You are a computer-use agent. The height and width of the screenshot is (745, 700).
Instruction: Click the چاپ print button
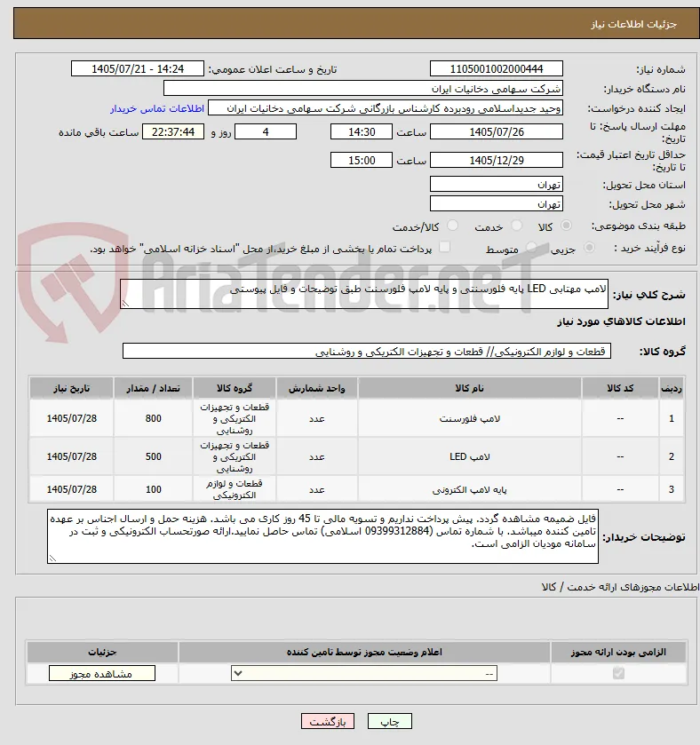pos(390,721)
